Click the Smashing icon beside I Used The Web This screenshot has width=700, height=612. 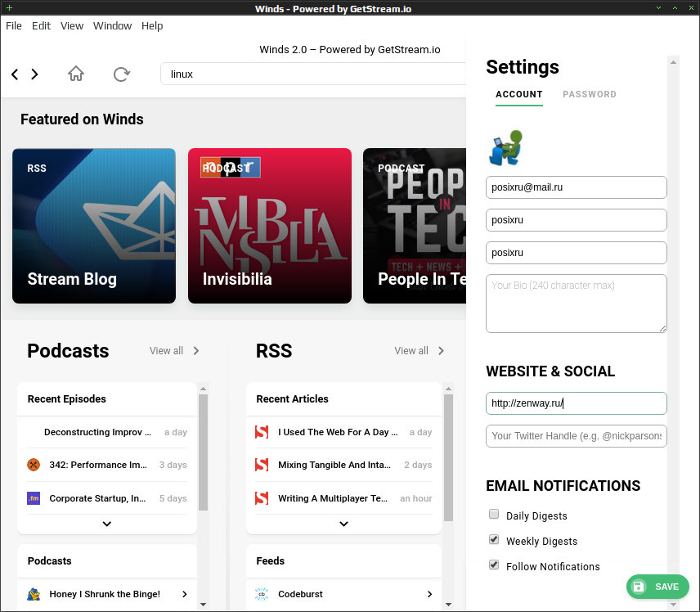(262, 432)
